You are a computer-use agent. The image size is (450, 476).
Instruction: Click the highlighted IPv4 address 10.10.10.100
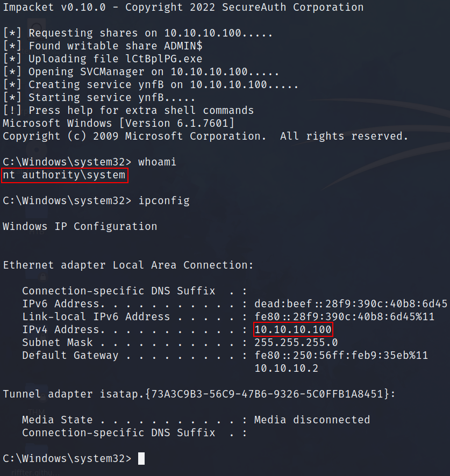tap(294, 329)
